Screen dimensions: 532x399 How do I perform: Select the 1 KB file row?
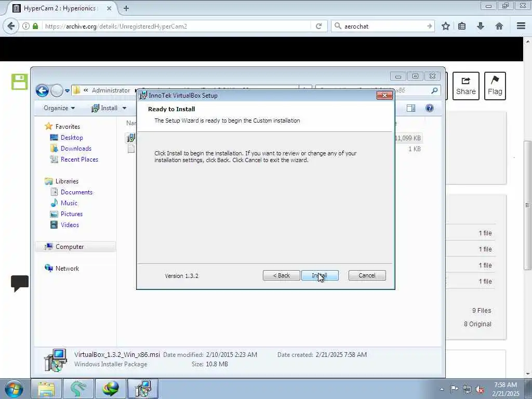point(274,149)
